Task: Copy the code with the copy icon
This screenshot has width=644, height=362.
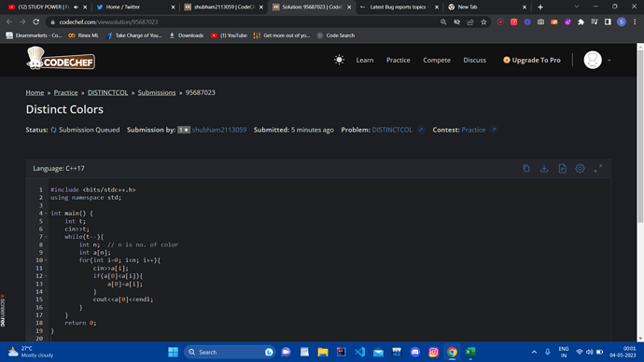Action: coord(526,168)
